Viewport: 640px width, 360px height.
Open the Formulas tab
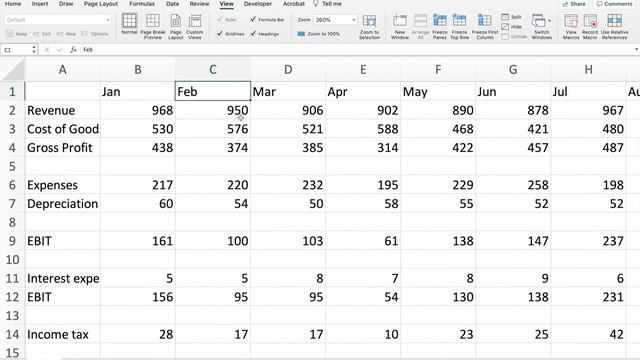(142, 4)
